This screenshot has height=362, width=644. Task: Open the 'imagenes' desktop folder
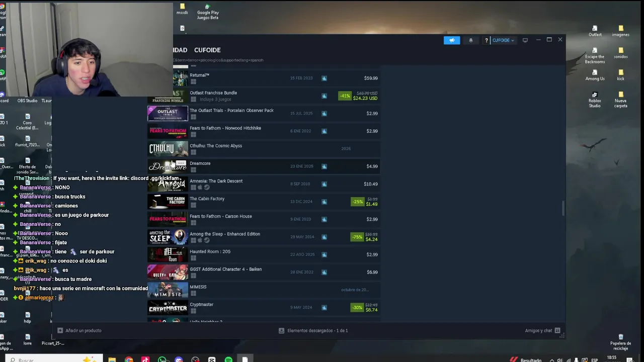[x=620, y=31]
